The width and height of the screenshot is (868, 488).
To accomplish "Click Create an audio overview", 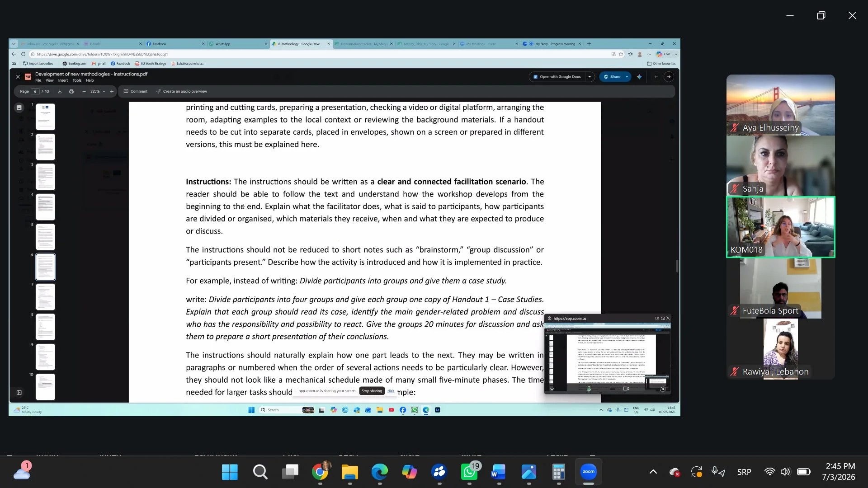I will (182, 91).
